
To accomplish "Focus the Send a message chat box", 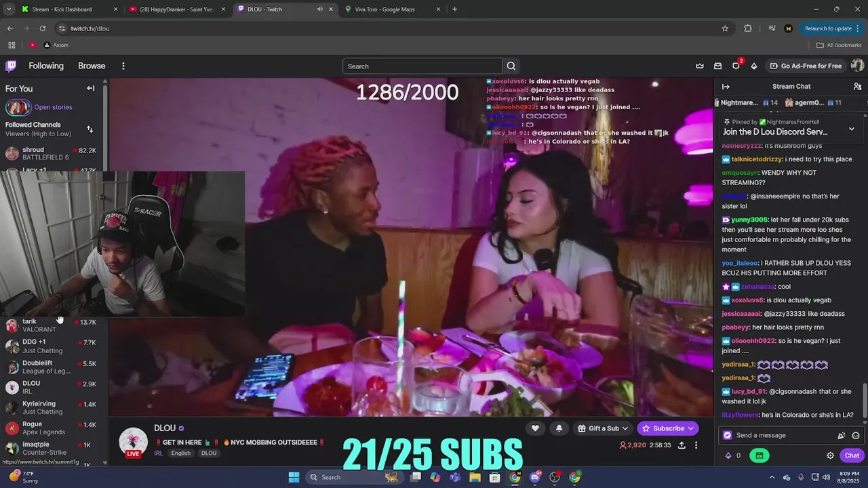I will (x=783, y=435).
